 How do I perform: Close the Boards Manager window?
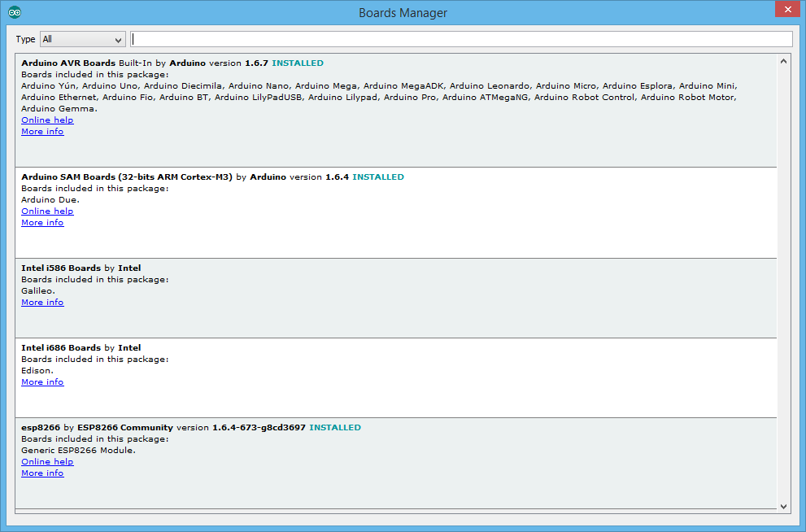click(787, 9)
